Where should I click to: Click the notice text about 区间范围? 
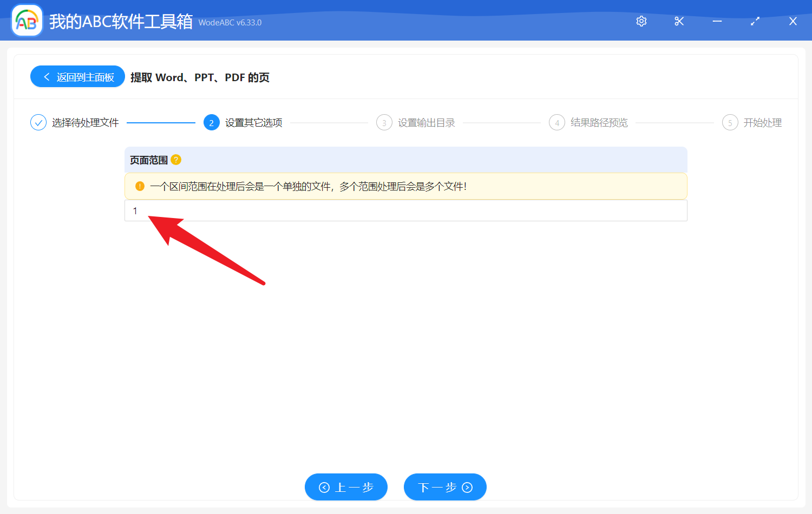(x=308, y=187)
